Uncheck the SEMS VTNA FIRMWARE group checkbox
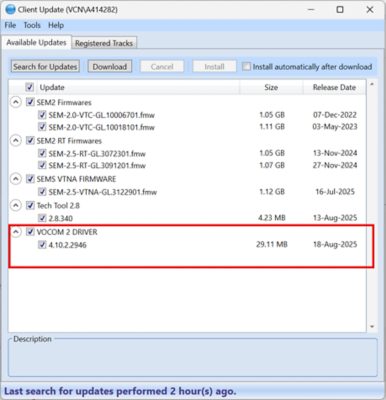Screen dimensions: 386x400 click(x=30, y=179)
